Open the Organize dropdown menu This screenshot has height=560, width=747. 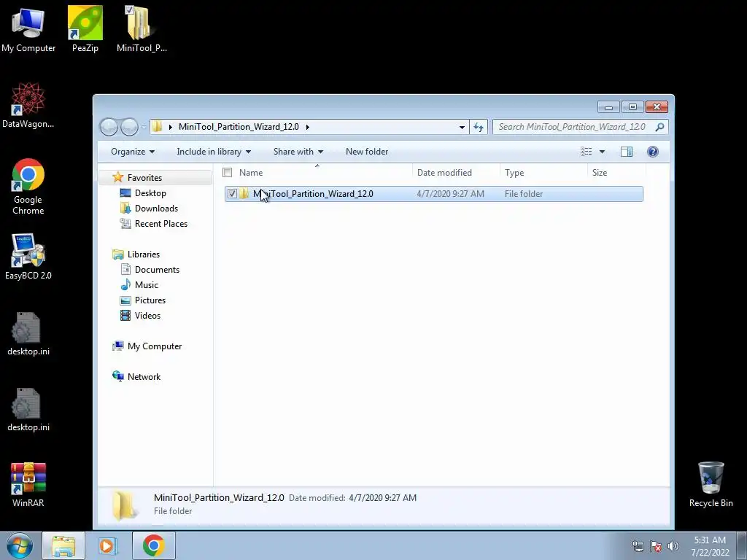click(x=133, y=152)
